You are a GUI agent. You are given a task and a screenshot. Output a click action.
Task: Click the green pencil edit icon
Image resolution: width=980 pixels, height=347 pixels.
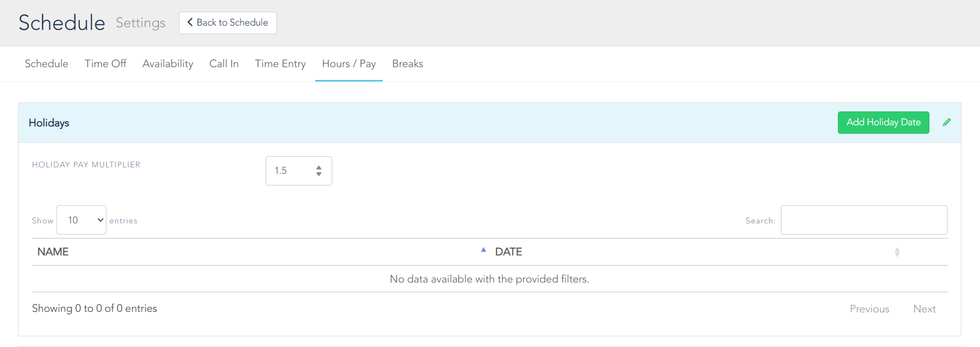click(946, 123)
